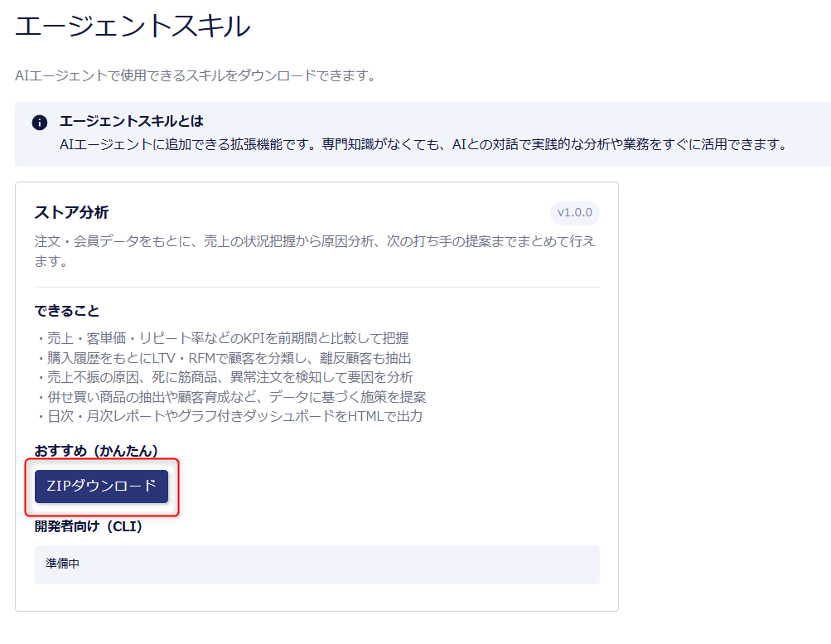The image size is (831, 644).
Task: Click the v1.0.0 version badge
Action: [x=574, y=212]
